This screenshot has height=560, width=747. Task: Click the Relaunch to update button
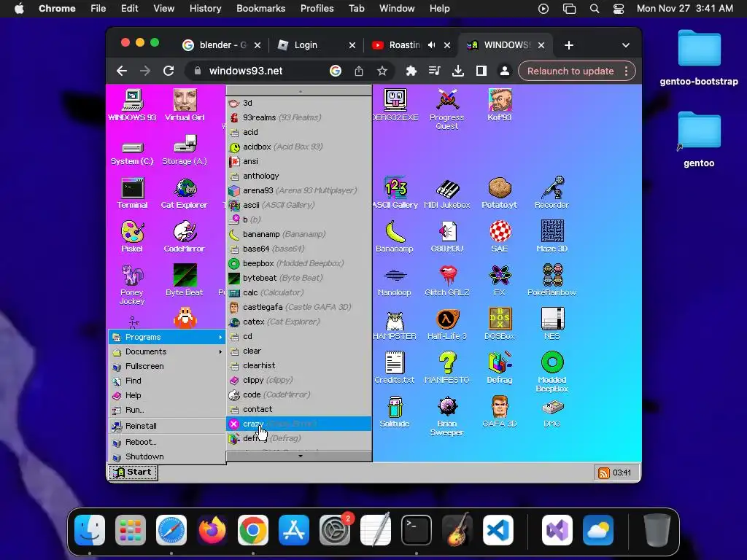(x=570, y=71)
